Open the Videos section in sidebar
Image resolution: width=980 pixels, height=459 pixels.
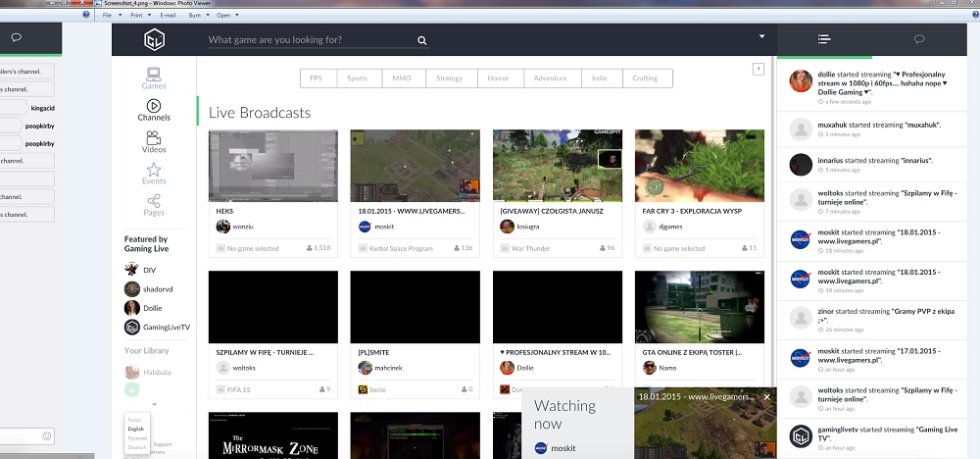point(154,142)
